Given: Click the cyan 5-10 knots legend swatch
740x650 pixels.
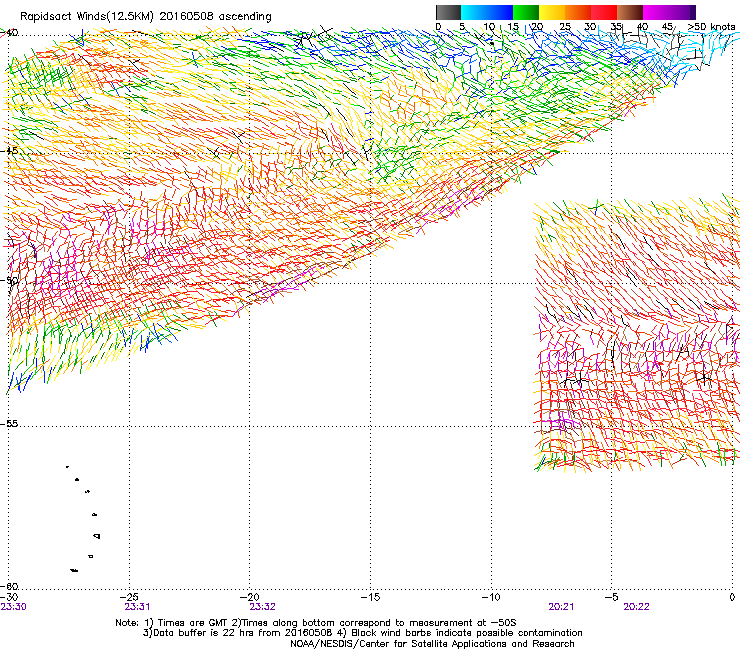Looking at the screenshot, I should (x=474, y=12).
